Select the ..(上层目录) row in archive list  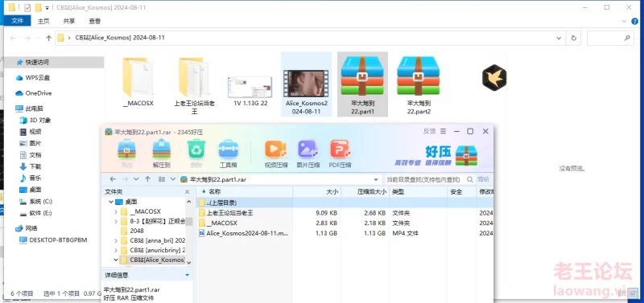(x=345, y=203)
